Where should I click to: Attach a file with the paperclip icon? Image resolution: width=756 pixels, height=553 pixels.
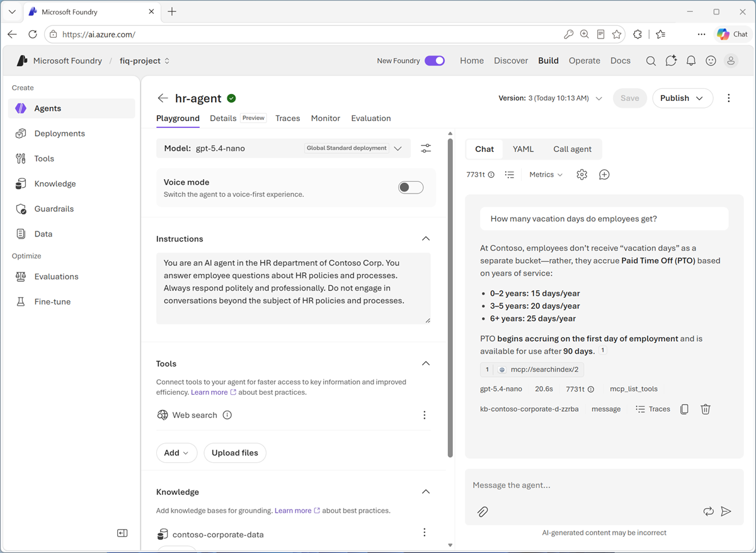pyautogui.click(x=483, y=511)
